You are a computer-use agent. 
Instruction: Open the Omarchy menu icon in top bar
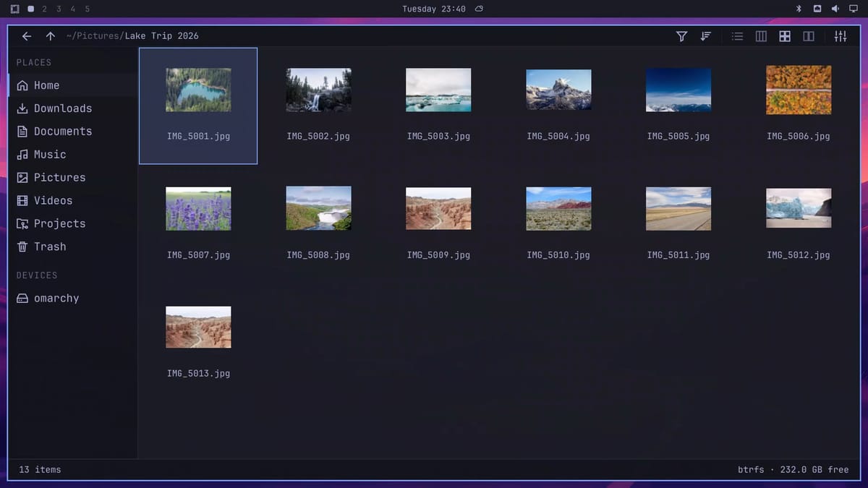tap(15, 9)
